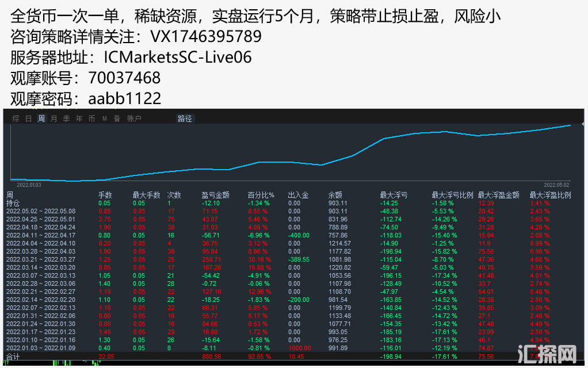The image size is (588, 368).
Task: Select the 日 daily stats tab
Action: point(28,118)
